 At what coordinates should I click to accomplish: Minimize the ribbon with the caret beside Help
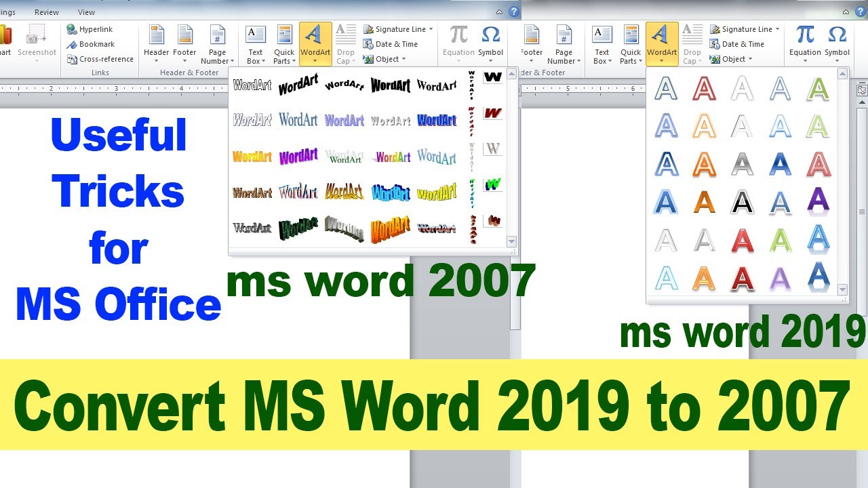click(500, 12)
